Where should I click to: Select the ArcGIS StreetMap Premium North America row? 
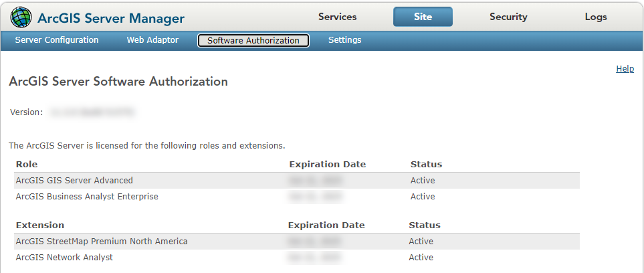(296, 242)
